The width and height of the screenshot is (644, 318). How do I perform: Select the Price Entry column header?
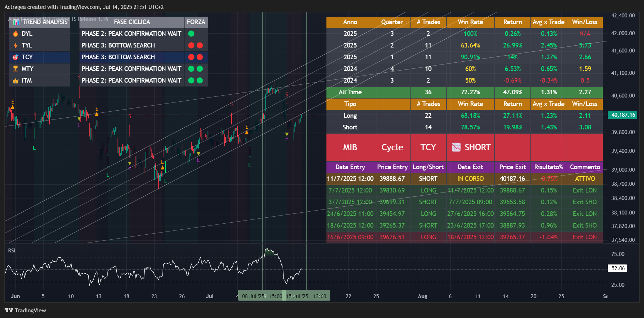[x=392, y=167]
